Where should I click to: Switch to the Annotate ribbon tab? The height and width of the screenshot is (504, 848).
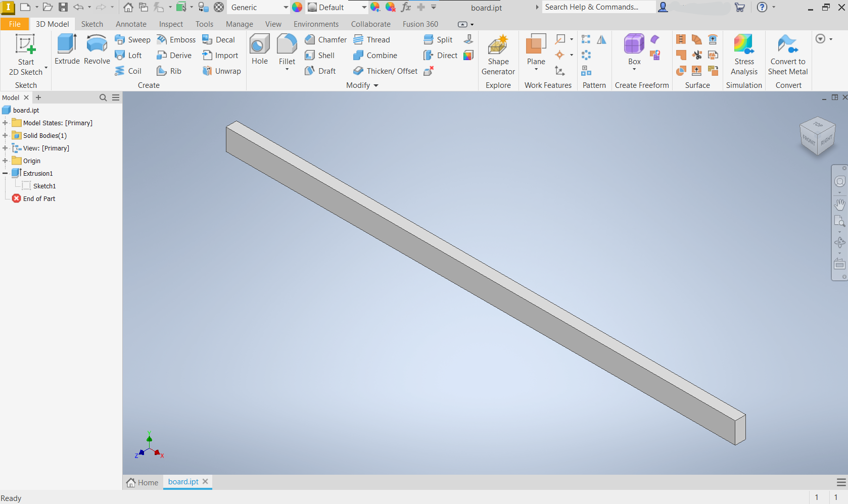(131, 24)
